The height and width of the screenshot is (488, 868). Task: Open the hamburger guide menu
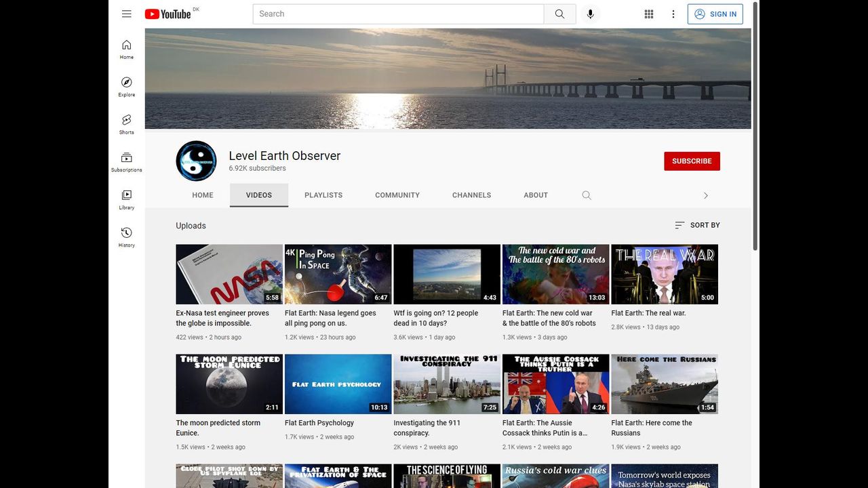[x=127, y=14]
